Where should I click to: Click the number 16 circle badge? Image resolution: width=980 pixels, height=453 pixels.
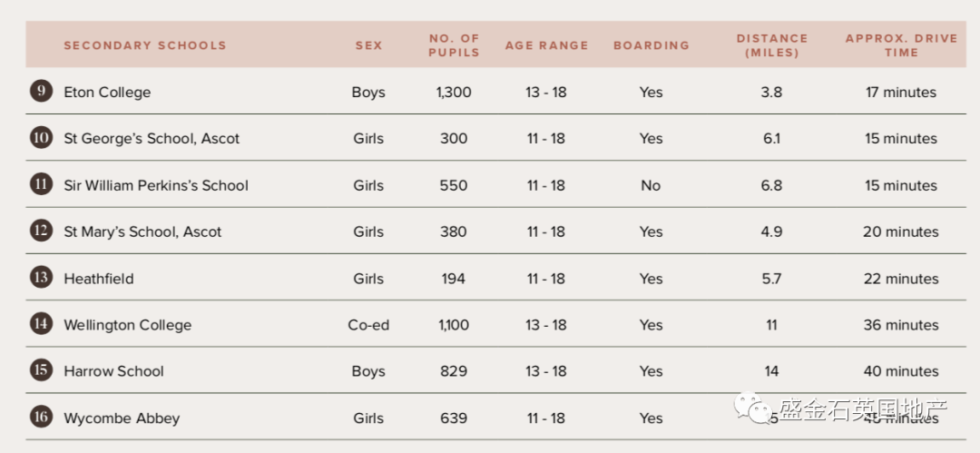click(41, 417)
